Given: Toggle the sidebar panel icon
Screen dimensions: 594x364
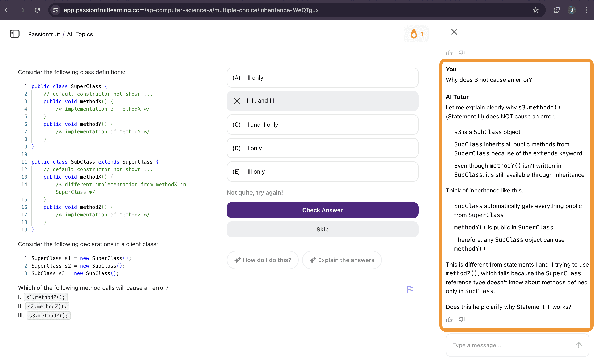Looking at the screenshot, I should coord(14,34).
